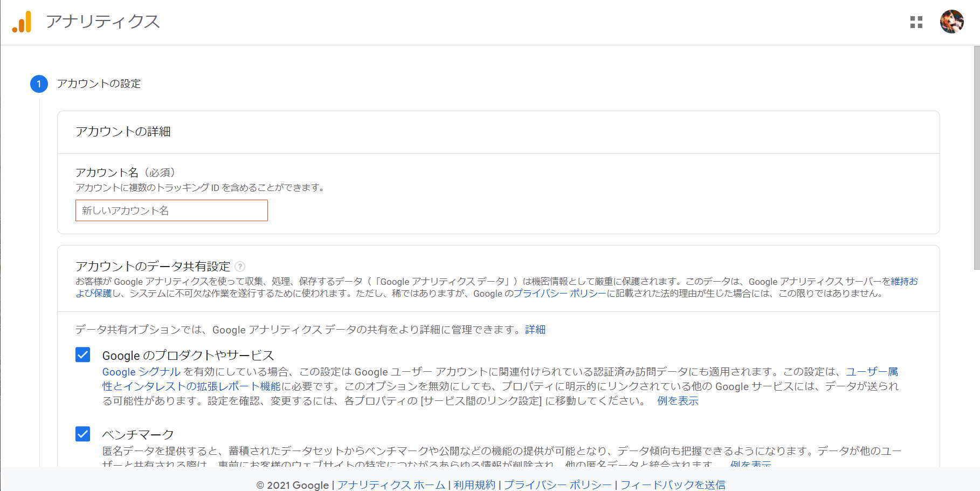Viewport: 980px width, 491px height.
Task: Click プライバシー ポリシー link in data sharing text
Action: tap(560, 294)
